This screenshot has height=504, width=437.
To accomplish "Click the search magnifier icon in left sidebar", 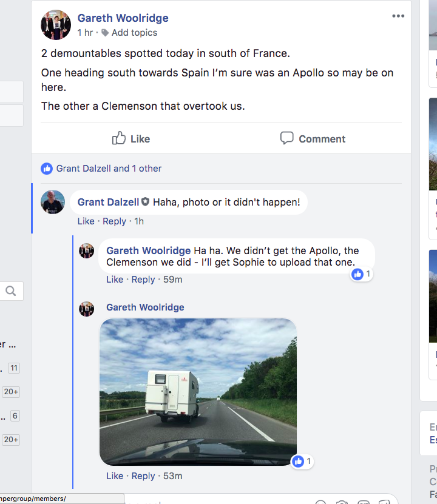I will coord(11,291).
